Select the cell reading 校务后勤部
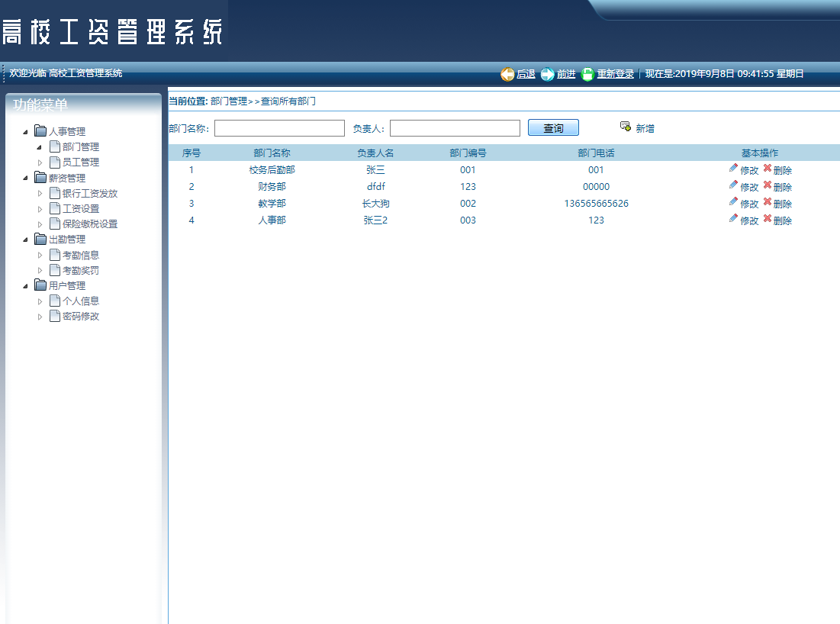The height and width of the screenshot is (624, 840). pyautogui.click(x=272, y=170)
